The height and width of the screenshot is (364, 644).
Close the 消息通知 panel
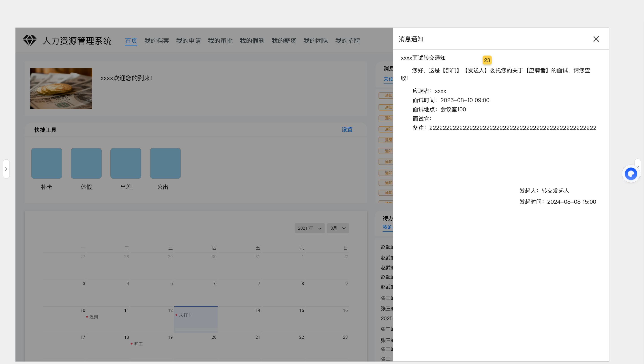(x=596, y=39)
